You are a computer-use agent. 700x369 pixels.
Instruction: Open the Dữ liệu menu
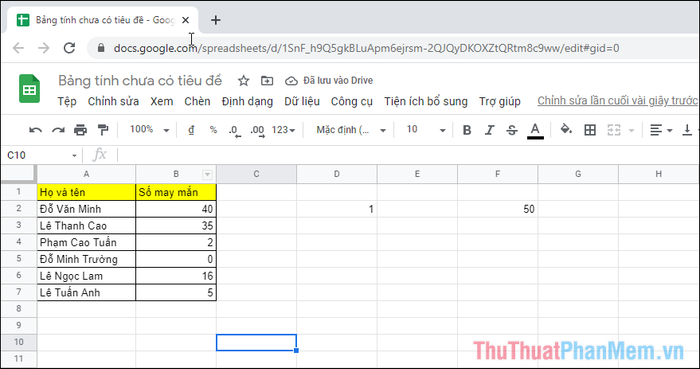tap(302, 102)
